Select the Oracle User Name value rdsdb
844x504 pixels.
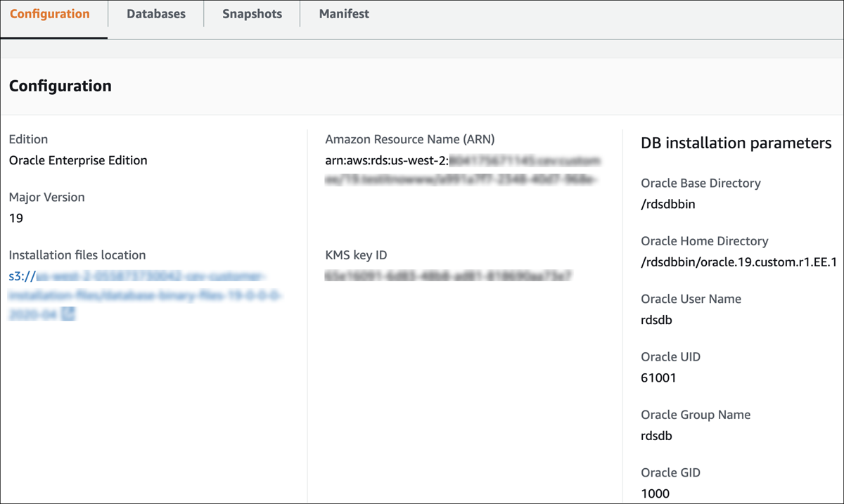656,320
